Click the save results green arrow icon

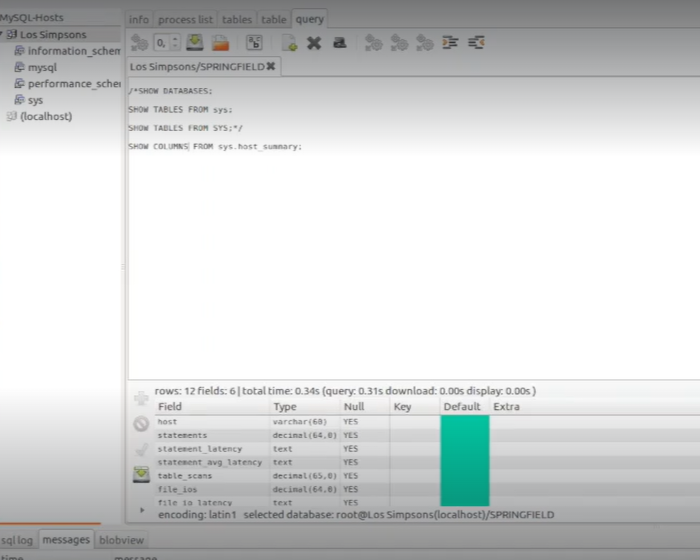(x=141, y=474)
